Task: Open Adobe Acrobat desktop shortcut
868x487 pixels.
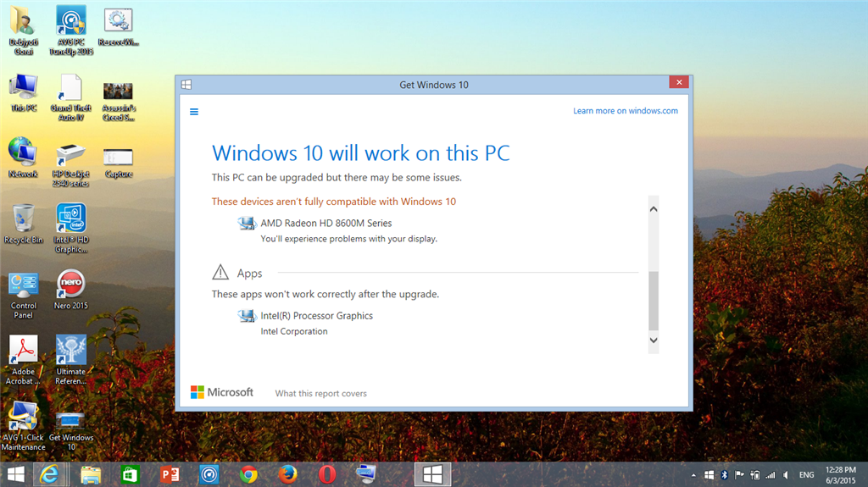Action: pyautogui.click(x=23, y=360)
